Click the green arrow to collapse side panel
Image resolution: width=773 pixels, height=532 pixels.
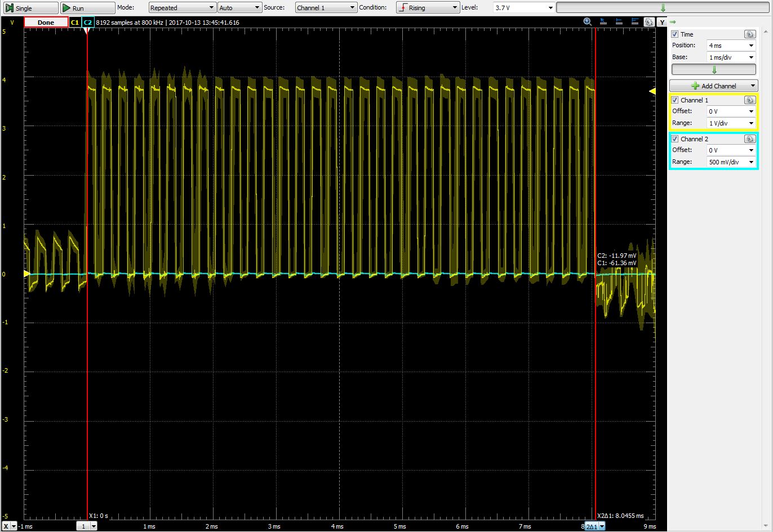[x=673, y=22]
